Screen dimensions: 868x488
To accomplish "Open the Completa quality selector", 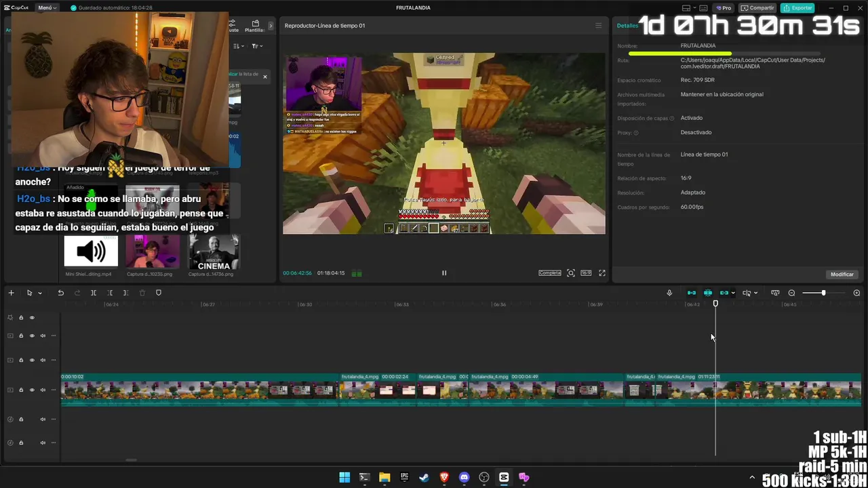I will coord(550,273).
